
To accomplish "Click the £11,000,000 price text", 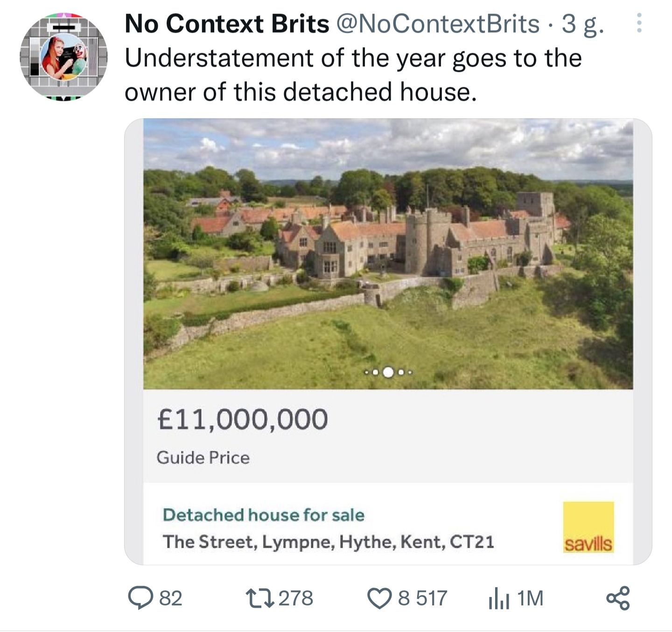I will [x=243, y=419].
